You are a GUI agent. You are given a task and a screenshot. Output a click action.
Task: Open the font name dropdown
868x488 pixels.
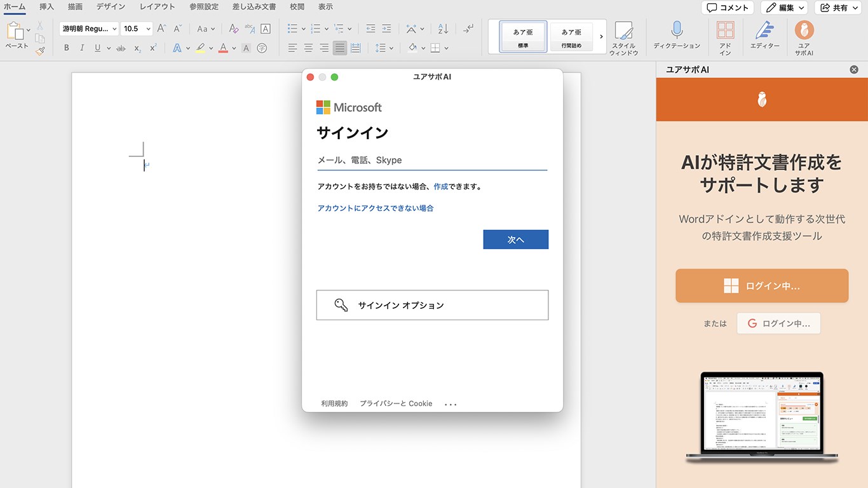tap(114, 29)
